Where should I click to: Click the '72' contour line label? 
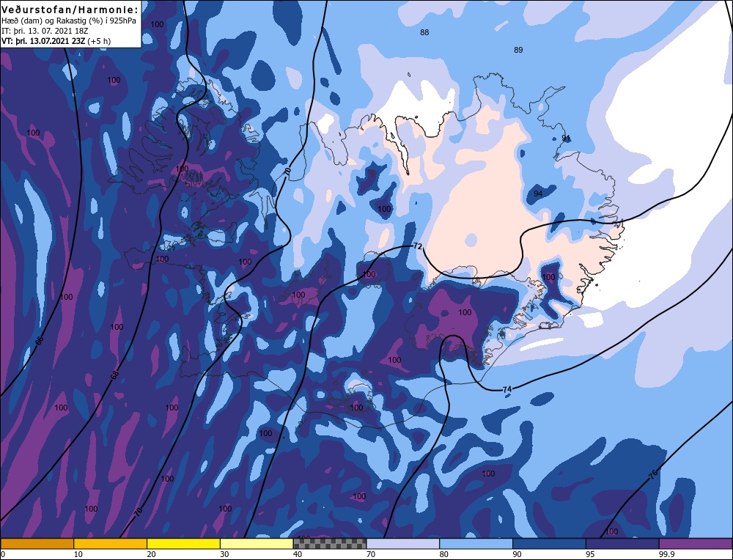(x=418, y=246)
